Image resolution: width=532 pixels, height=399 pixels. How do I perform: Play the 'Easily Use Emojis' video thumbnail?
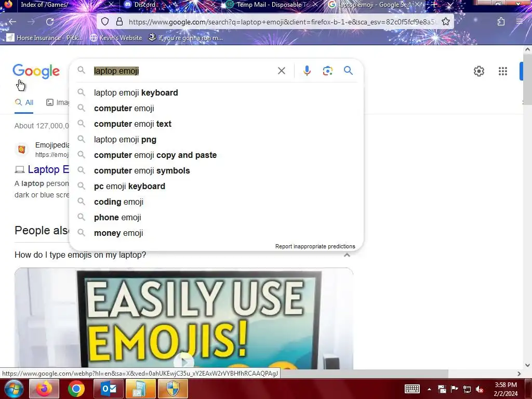coord(183,362)
